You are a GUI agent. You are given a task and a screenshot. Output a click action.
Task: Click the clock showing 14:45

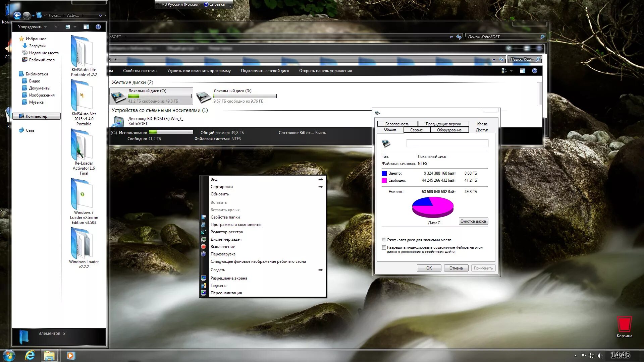point(620,355)
